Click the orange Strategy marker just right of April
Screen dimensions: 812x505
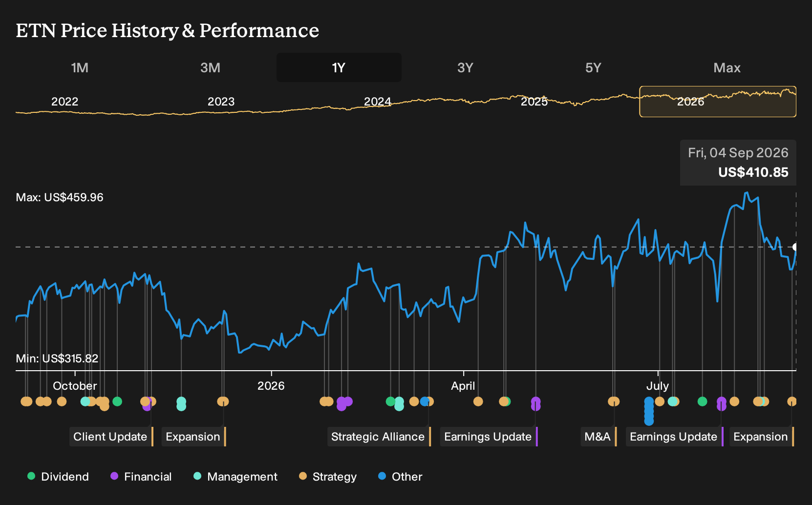pyautogui.click(x=478, y=401)
